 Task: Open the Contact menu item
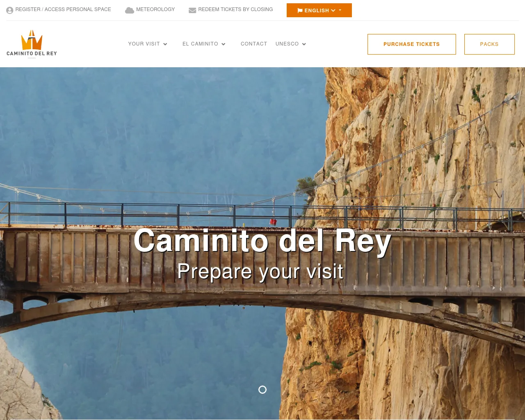point(254,44)
